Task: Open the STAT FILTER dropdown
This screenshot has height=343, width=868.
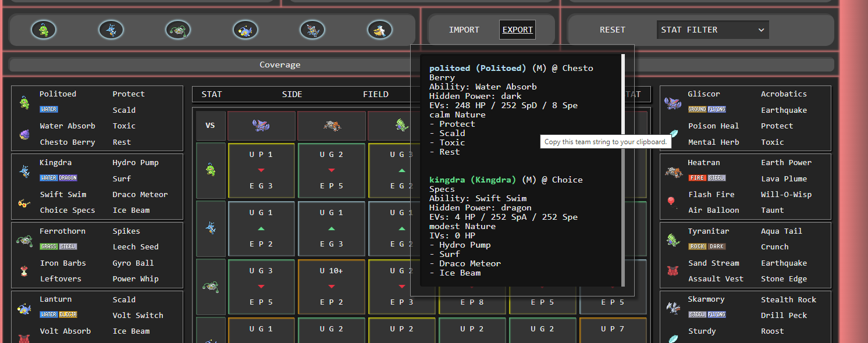Action: [x=713, y=30]
